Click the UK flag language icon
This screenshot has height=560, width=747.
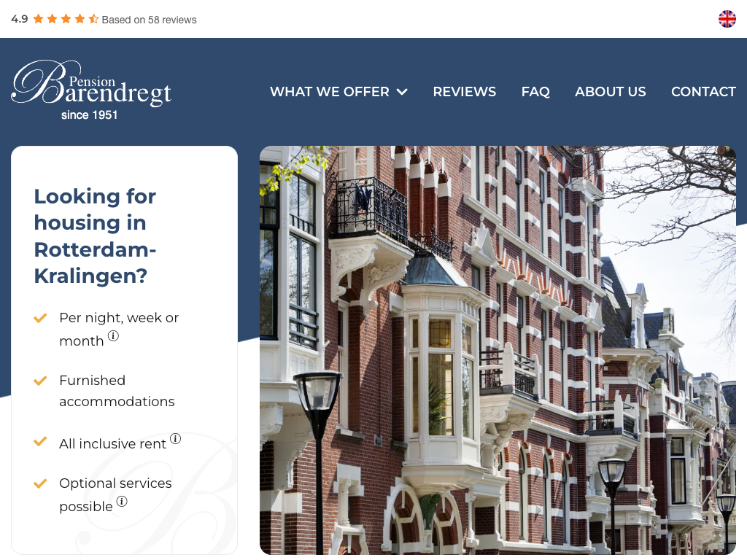point(727,19)
